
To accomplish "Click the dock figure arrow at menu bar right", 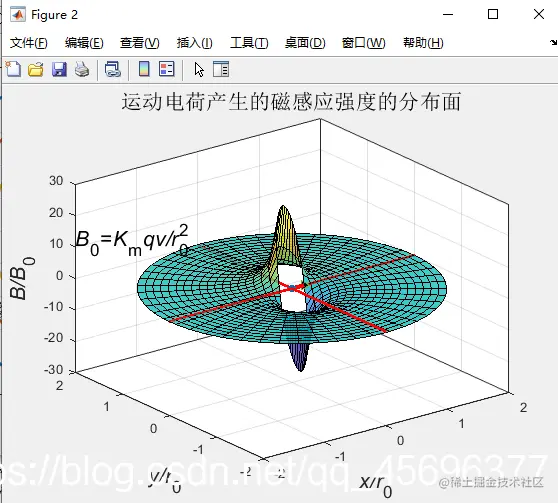I will point(553,43).
